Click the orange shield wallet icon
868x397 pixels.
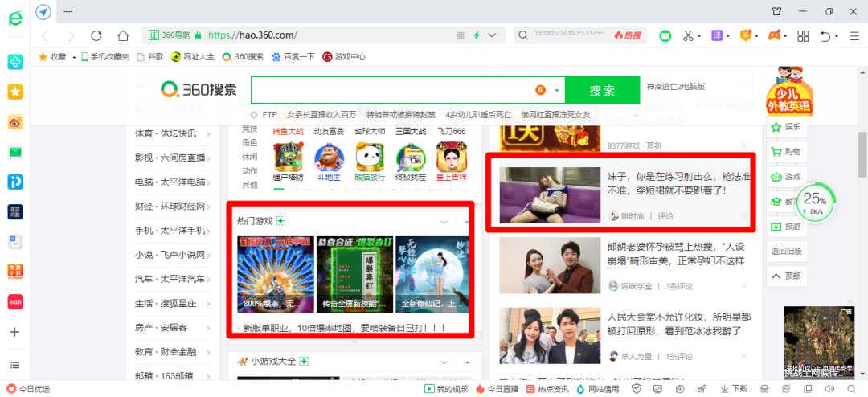point(746,35)
